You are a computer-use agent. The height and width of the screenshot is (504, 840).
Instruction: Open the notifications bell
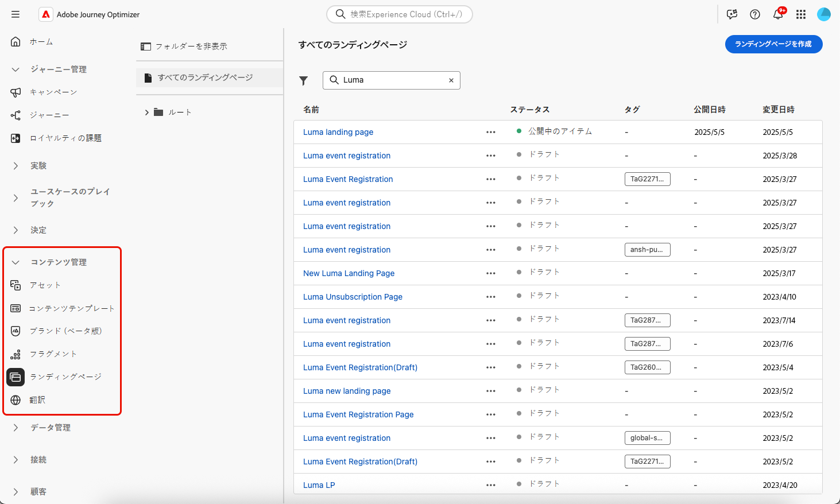pyautogui.click(x=778, y=14)
